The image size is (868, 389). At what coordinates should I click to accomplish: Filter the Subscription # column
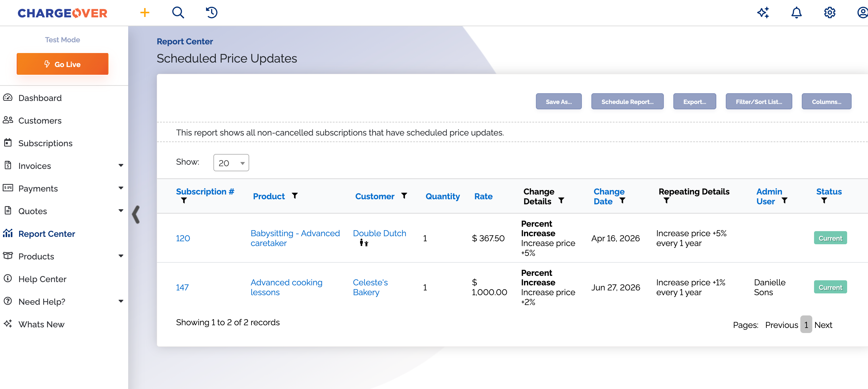pos(184,201)
